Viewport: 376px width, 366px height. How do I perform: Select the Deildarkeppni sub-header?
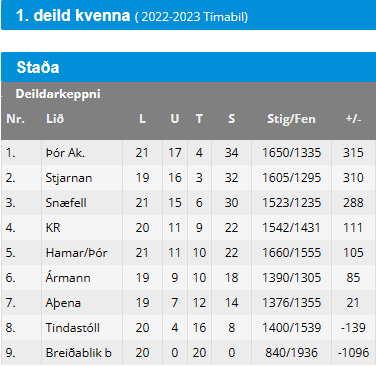tap(58, 94)
